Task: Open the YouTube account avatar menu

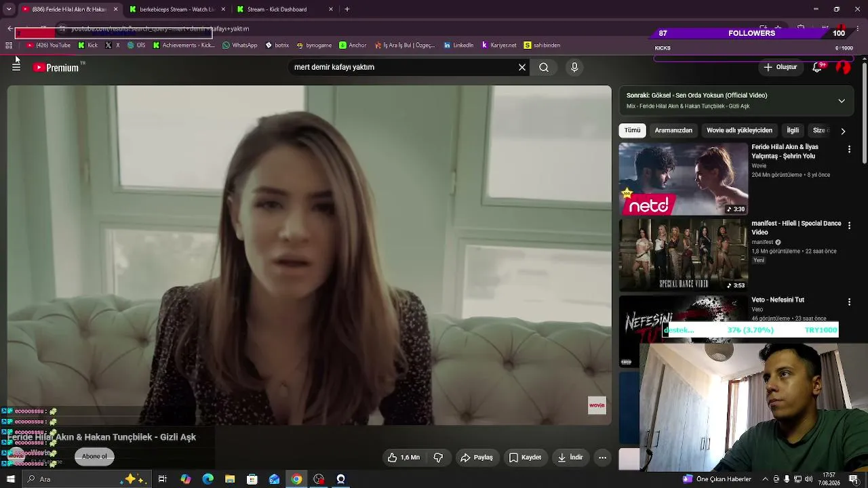Action: point(843,67)
